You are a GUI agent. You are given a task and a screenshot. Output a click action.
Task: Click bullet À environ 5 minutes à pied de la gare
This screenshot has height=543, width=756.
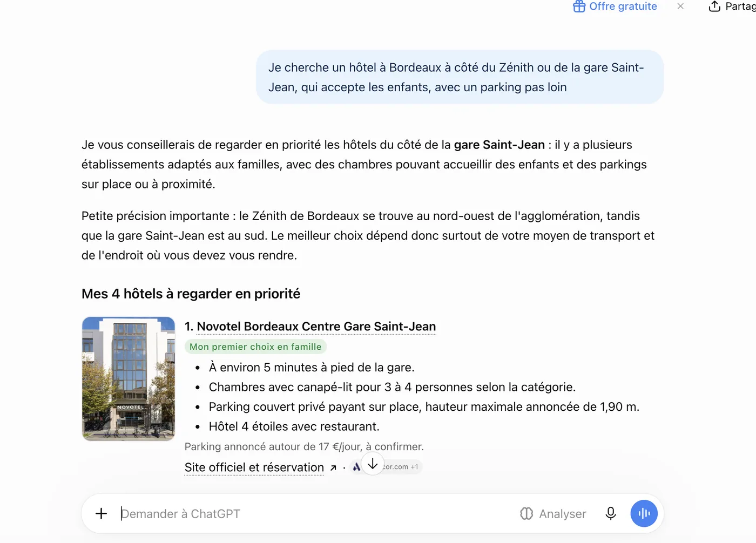[312, 368]
